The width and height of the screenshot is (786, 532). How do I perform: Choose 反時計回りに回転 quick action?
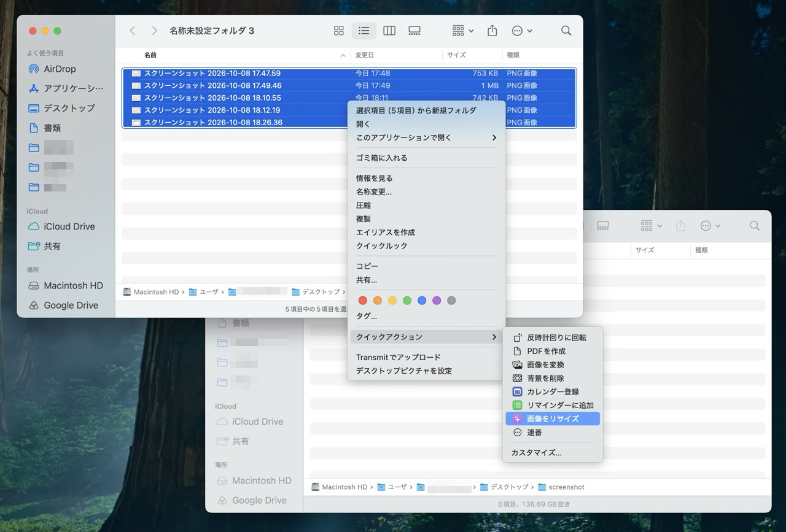[553, 337]
